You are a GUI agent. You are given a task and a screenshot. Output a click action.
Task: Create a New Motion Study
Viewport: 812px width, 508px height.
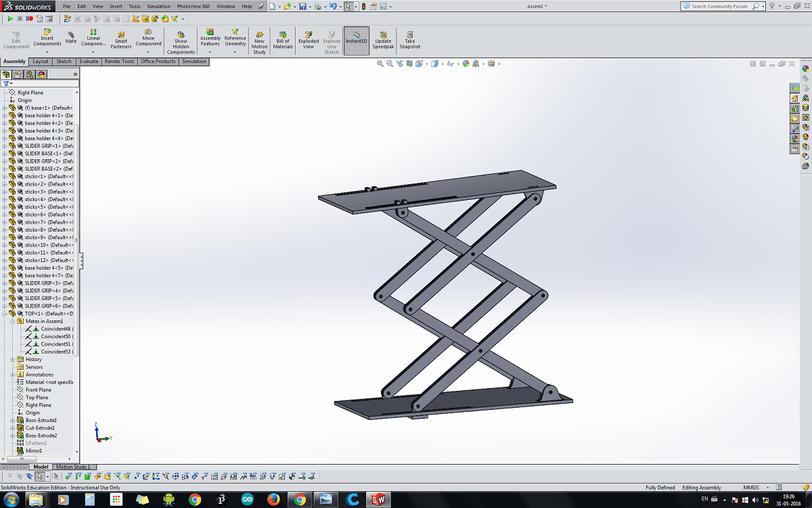(260, 42)
